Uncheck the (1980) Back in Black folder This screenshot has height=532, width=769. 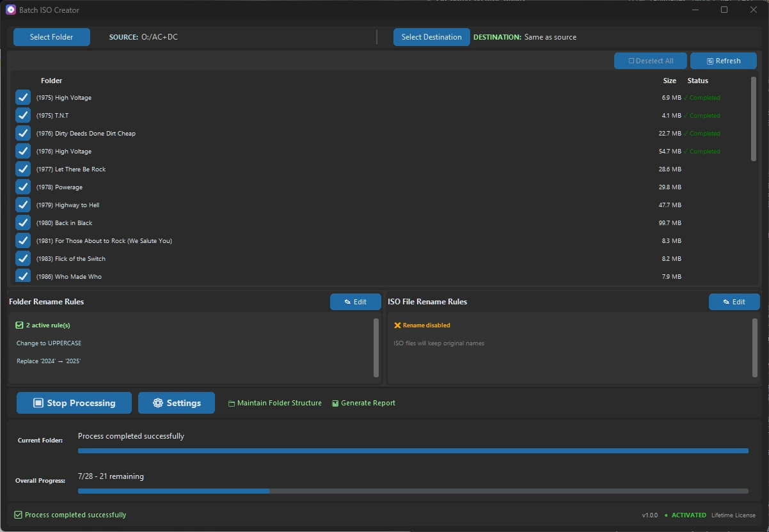[x=22, y=223]
